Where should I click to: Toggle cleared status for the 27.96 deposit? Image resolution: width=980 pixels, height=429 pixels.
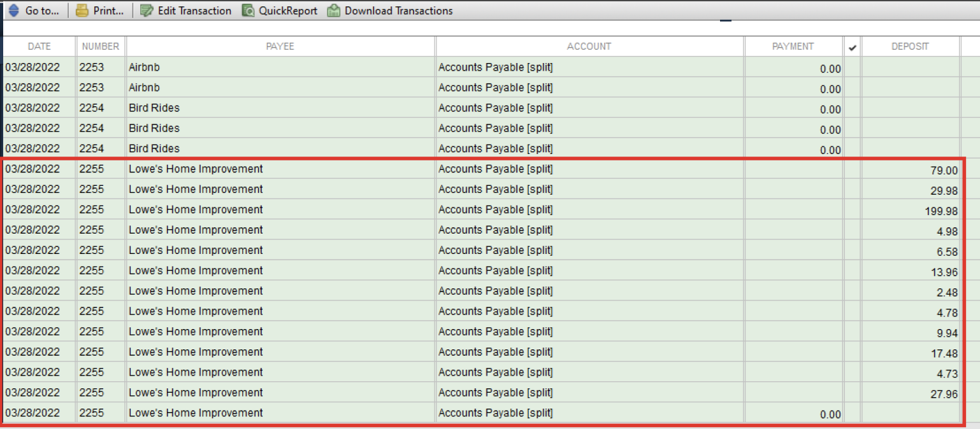click(x=853, y=393)
